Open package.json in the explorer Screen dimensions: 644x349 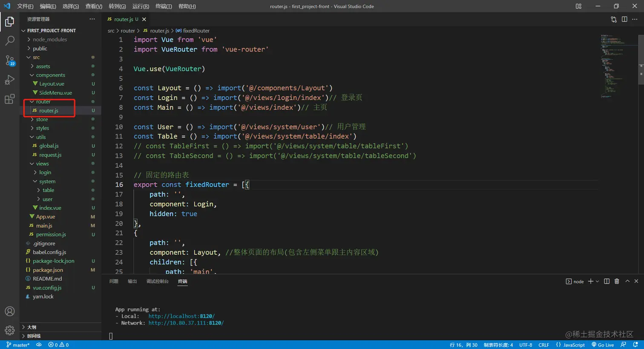[48, 270]
